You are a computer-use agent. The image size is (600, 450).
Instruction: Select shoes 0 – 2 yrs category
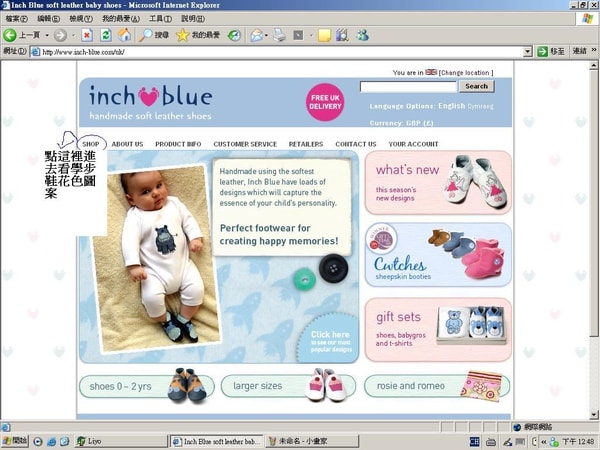[147, 386]
